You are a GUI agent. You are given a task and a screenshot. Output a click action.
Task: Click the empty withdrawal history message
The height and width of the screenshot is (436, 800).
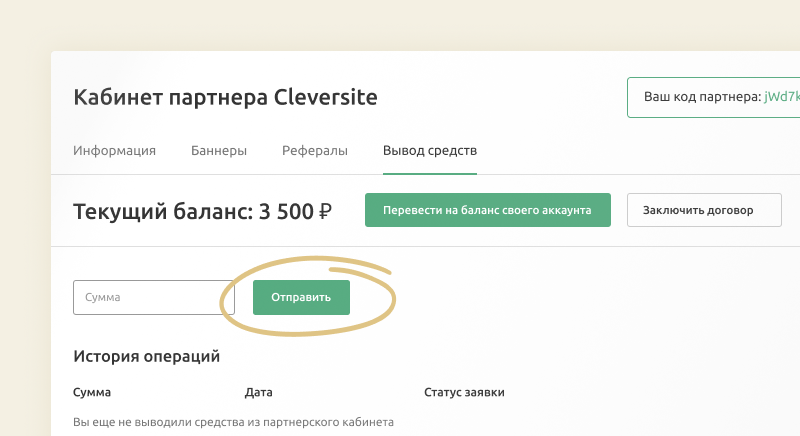(x=233, y=422)
